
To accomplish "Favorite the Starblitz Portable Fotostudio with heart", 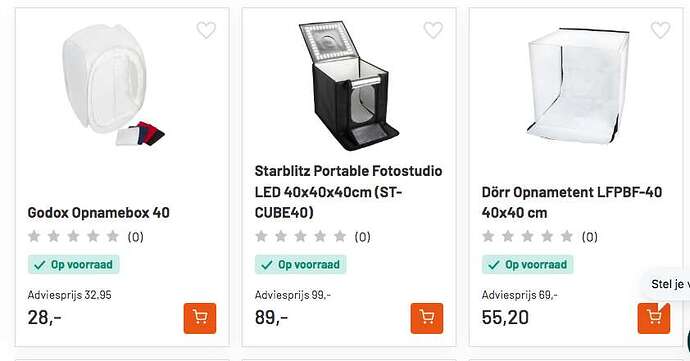I will point(433,30).
